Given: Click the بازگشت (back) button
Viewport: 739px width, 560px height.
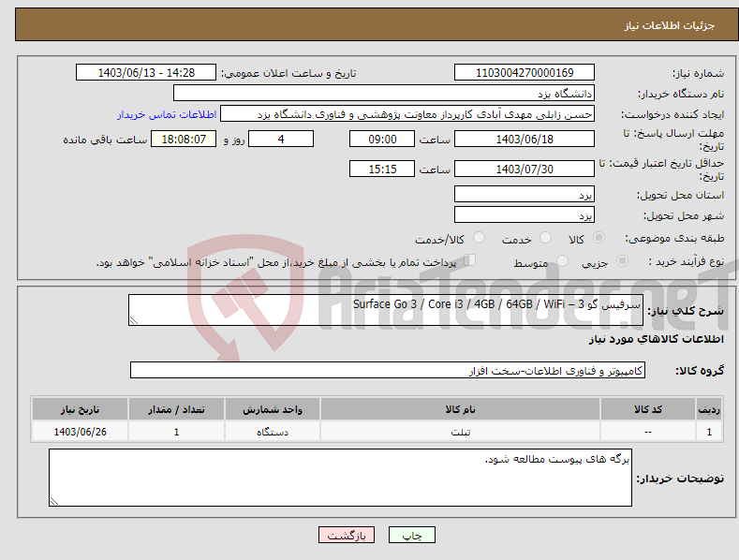Looking at the screenshot, I should coord(347,535).
